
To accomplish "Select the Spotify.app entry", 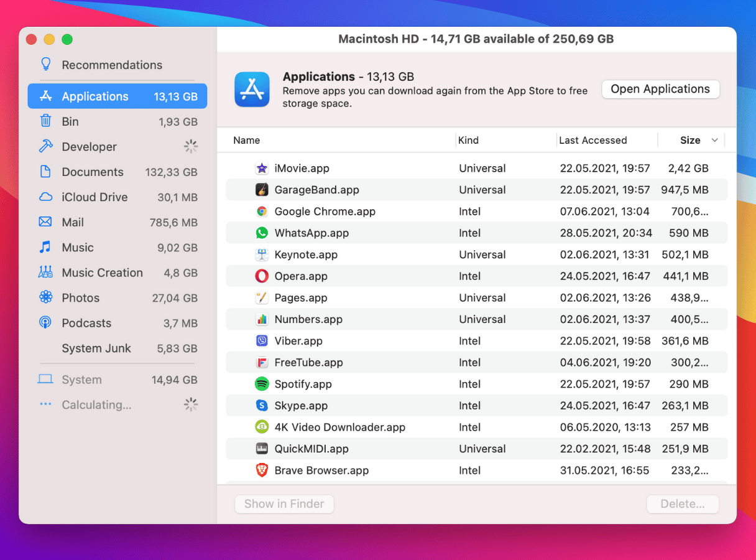I will pos(303,384).
